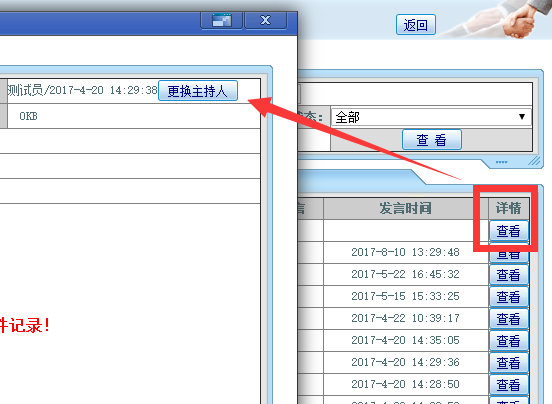Click the 查 看 search button
Image resolution: width=552 pixels, height=404 pixels.
432,140
